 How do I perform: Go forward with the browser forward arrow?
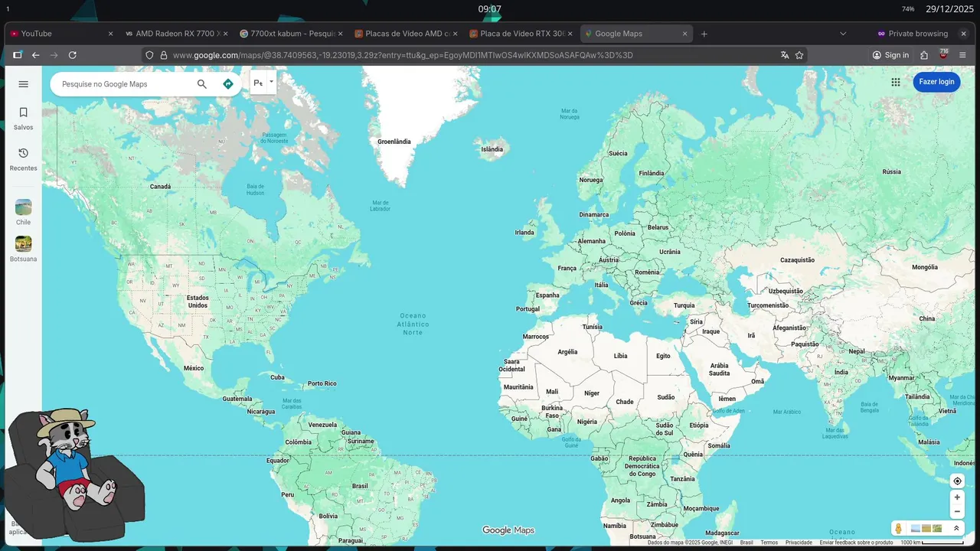[54, 55]
